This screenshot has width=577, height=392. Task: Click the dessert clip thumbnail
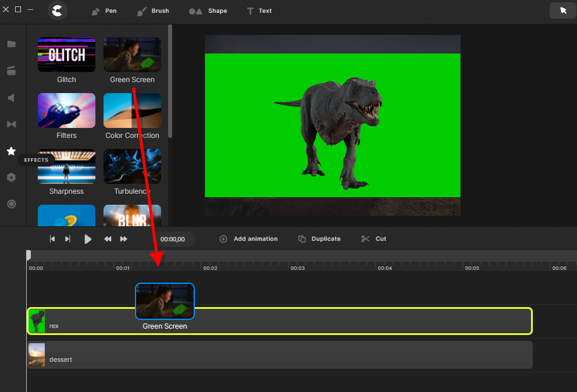pos(37,355)
